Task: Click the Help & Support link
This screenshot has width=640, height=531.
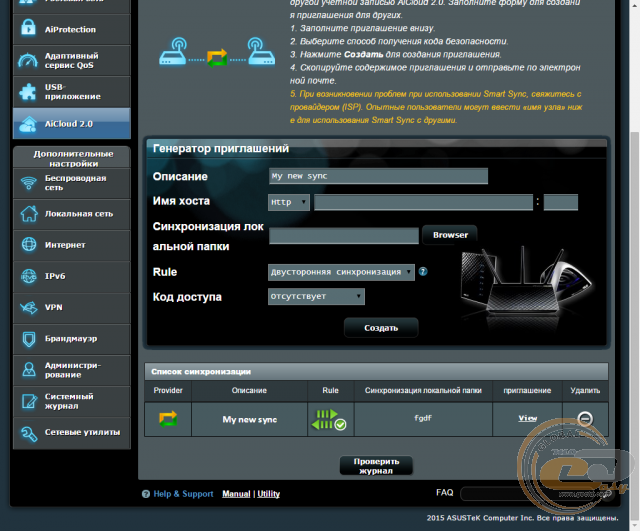Action: pyautogui.click(x=183, y=494)
